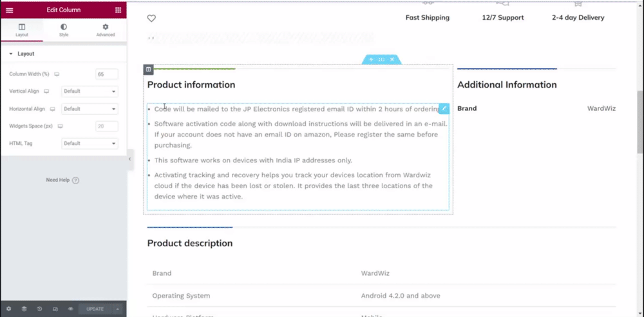Collapse the editor side panel arrow
This screenshot has width=644, height=317.
point(130,159)
